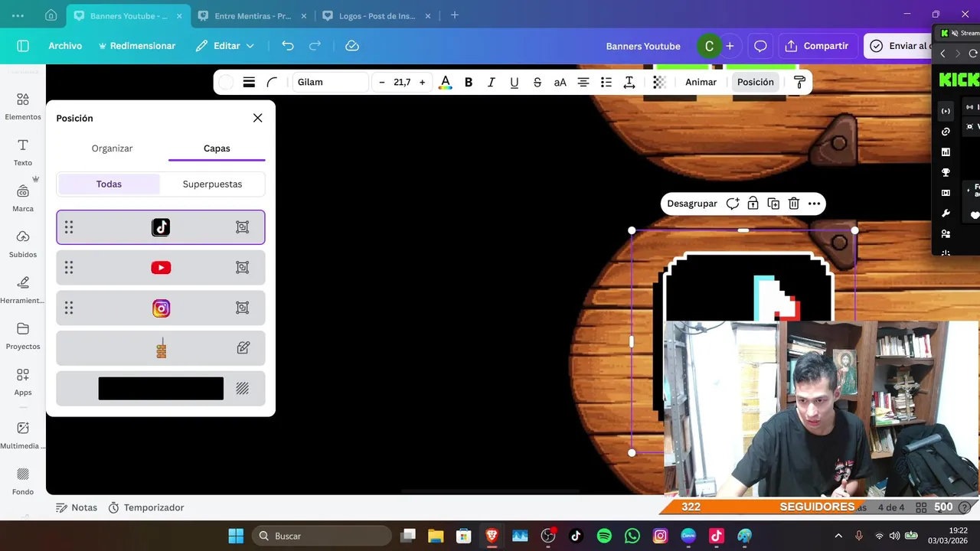This screenshot has height=551, width=980.
Task: Click the redo arrow
Action: pyautogui.click(x=315, y=46)
